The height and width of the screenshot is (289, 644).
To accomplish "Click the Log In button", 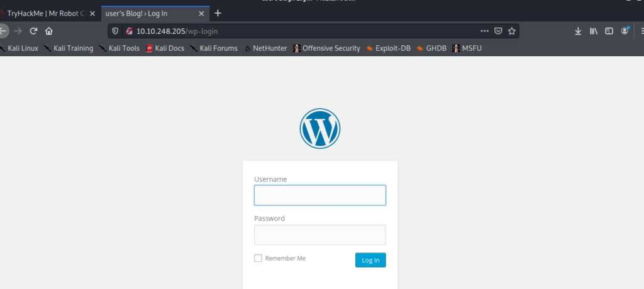I will (370, 260).
